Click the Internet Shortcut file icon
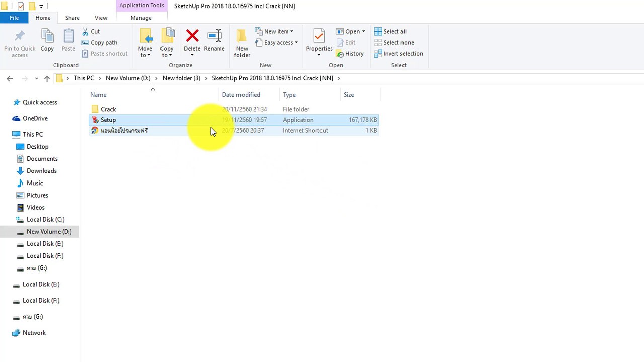Image resolution: width=644 pixels, height=362 pixels. pos(95,130)
